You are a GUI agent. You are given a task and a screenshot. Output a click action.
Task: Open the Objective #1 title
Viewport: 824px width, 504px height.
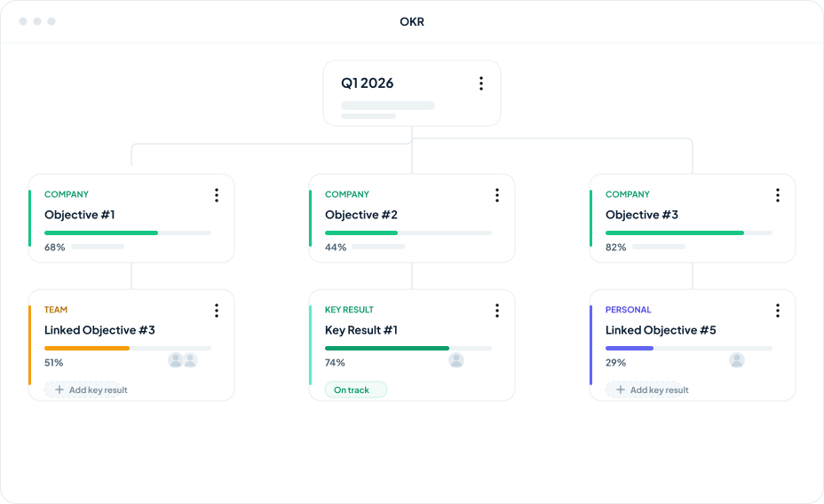click(x=79, y=215)
